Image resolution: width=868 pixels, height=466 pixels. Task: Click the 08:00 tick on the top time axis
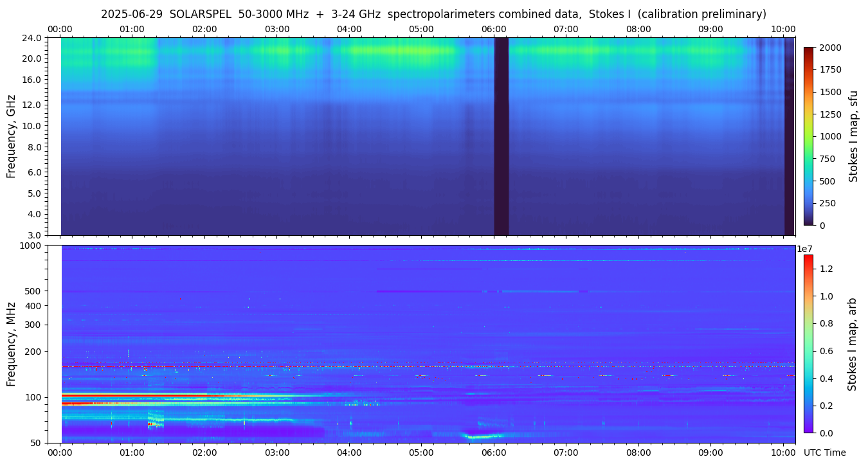coord(638,29)
